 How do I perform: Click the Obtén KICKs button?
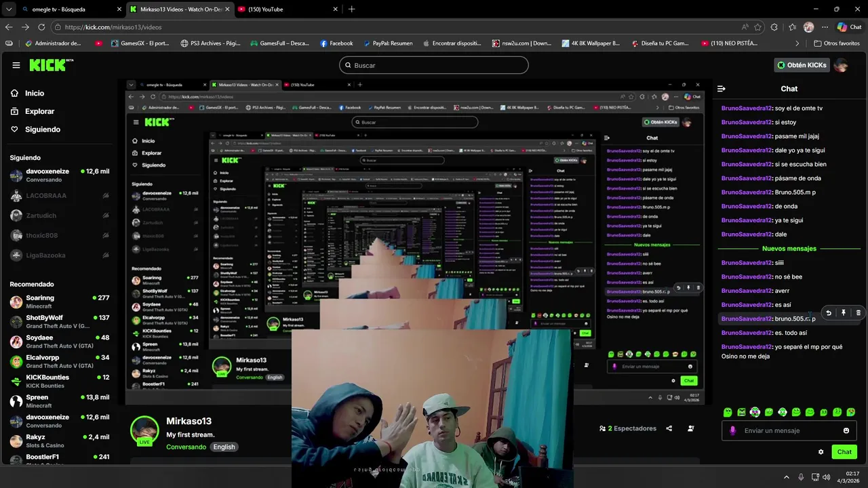pyautogui.click(x=802, y=65)
